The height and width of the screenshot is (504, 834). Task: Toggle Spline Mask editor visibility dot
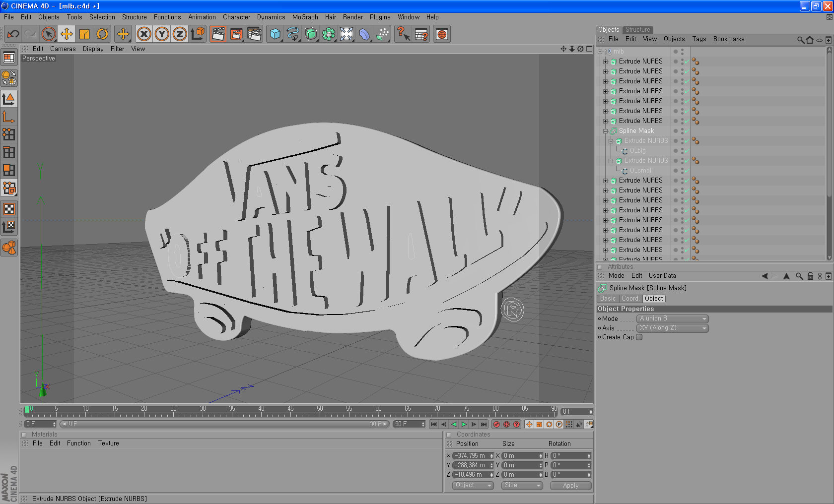(682, 129)
